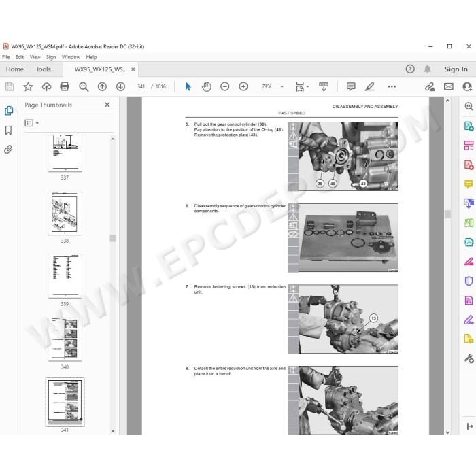Activate the selection arrow tool
This screenshot has width=476, height=476.
click(188, 87)
